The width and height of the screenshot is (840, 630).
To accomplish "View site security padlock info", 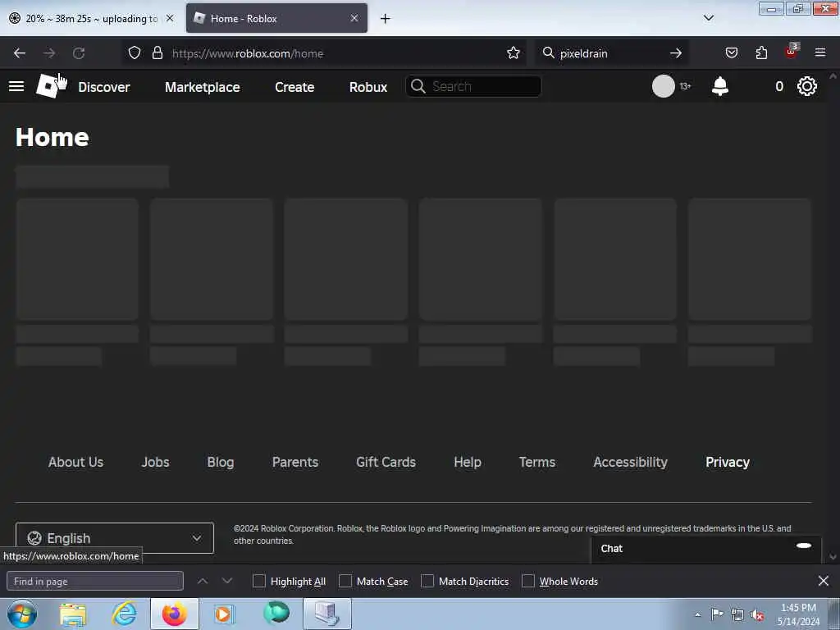I will click(157, 53).
